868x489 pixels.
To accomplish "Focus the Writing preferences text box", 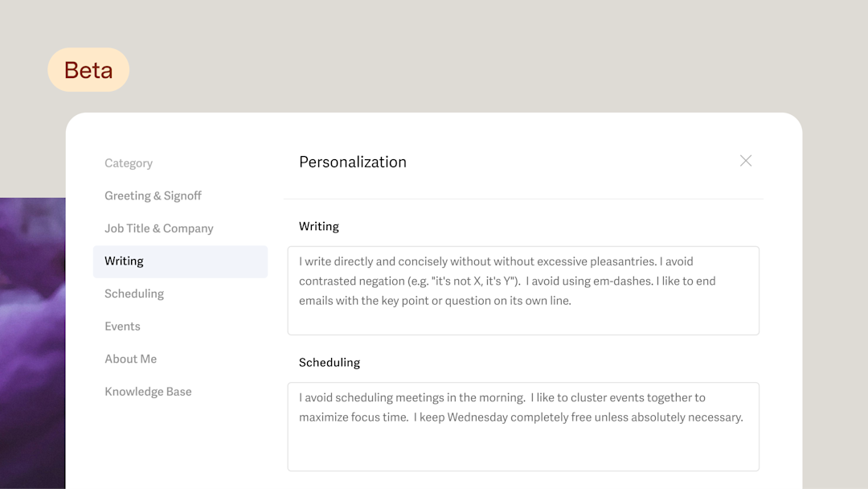I will (x=523, y=290).
